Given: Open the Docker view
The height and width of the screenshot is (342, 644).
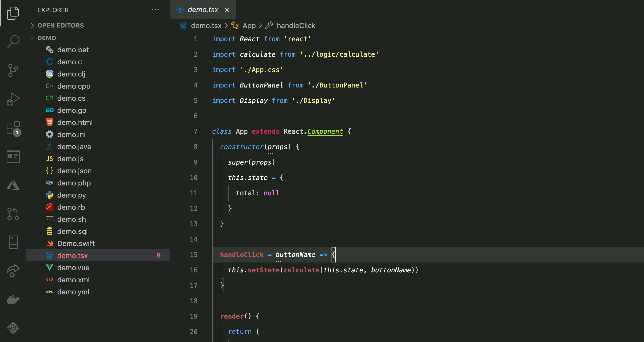Looking at the screenshot, I should tap(13, 300).
